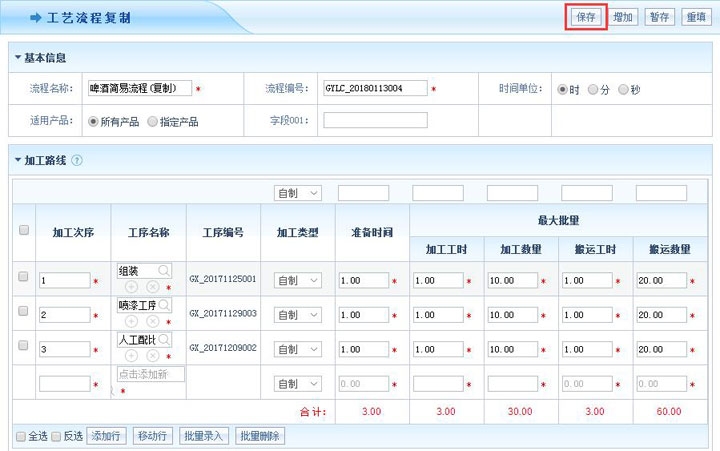Click the search icon in 组装 field
Screen dimensions: 720x451
164,271
